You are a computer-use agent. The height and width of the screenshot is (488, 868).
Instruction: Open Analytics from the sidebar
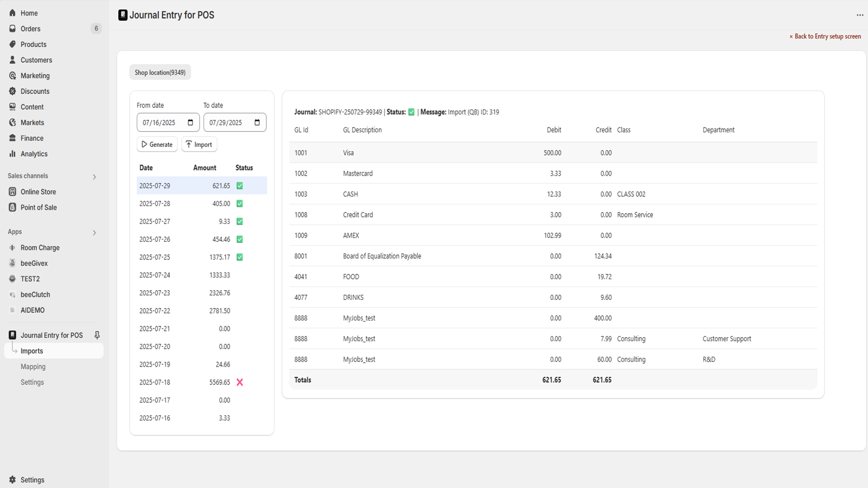tap(33, 153)
